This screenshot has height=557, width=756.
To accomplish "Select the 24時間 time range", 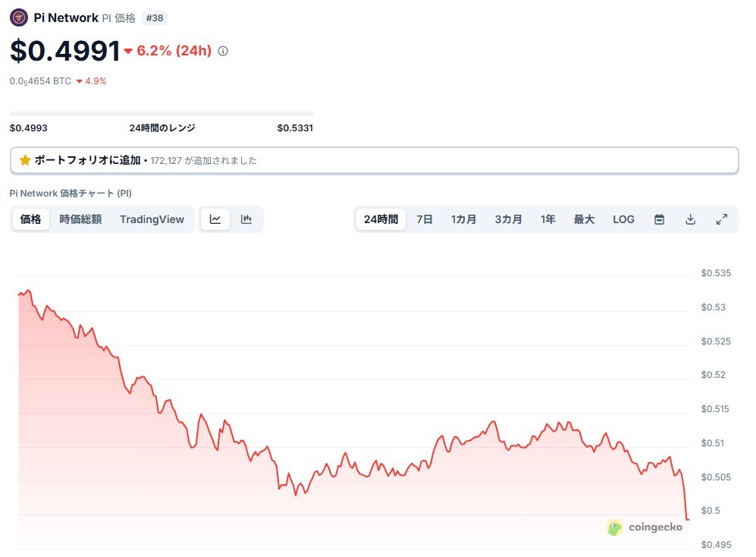I will [x=381, y=219].
